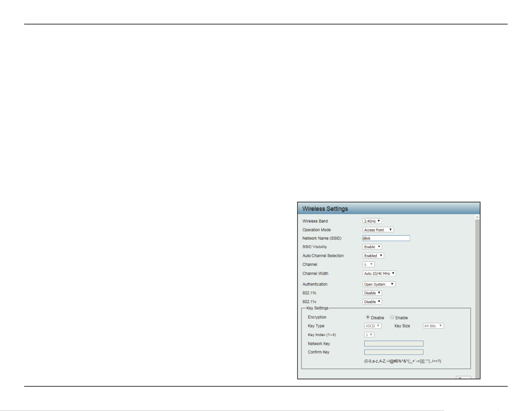Open the Authentication Open System dropdown
The image size is (532, 411).
[x=379, y=284]
